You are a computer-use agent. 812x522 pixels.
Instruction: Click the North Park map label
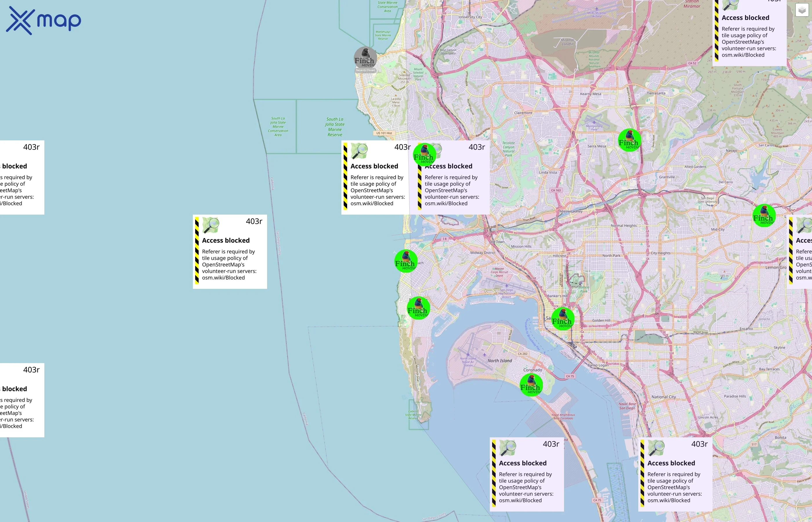(611, 256)
